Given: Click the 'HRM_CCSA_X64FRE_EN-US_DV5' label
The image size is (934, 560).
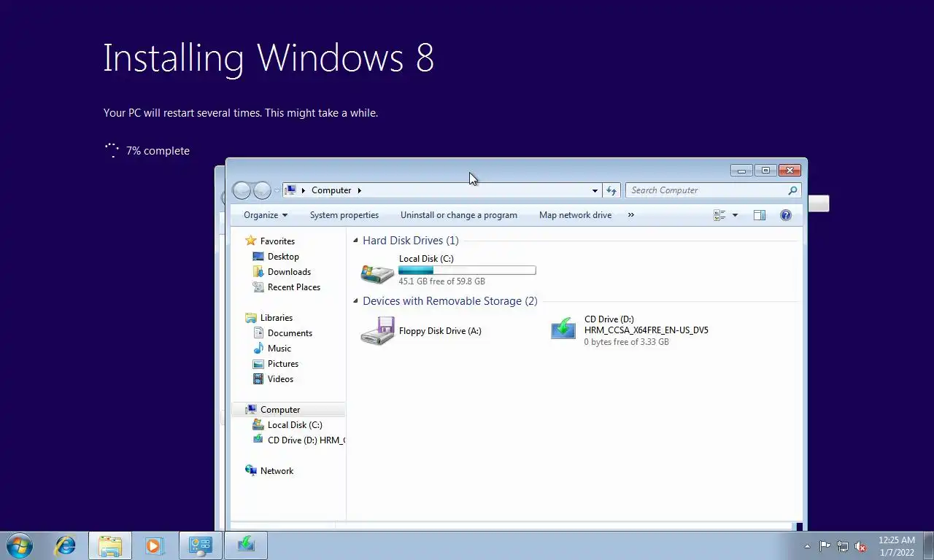Looking at the screenshot, I should [646, 330].
